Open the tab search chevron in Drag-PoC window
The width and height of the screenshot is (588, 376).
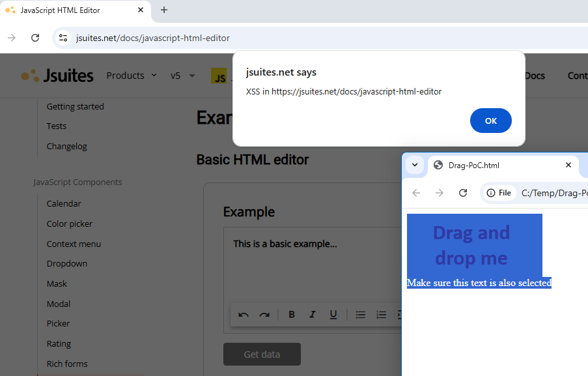(x=415, y=165)
